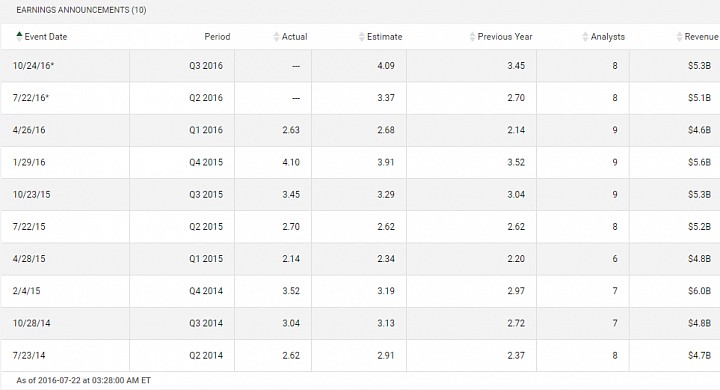The width and height of the screenshot is (720, 390).
Task: Sort by the Estimate column label
Action: pyautogui.click(x=384, y=37)
